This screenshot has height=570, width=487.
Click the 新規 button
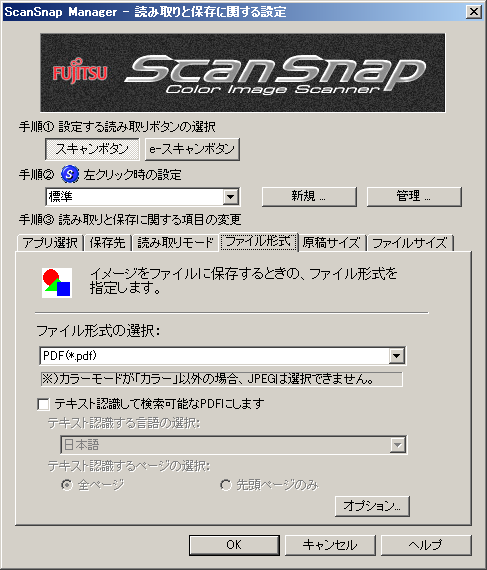pyautogui.click(x=309, y=197)
